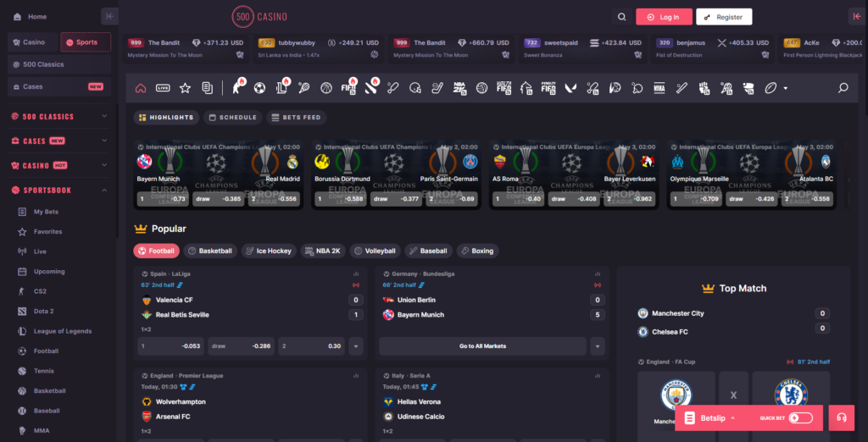Select the tennis racket icon in sports bar
This screenshot has width=868, height=442.
pos(304,88)
